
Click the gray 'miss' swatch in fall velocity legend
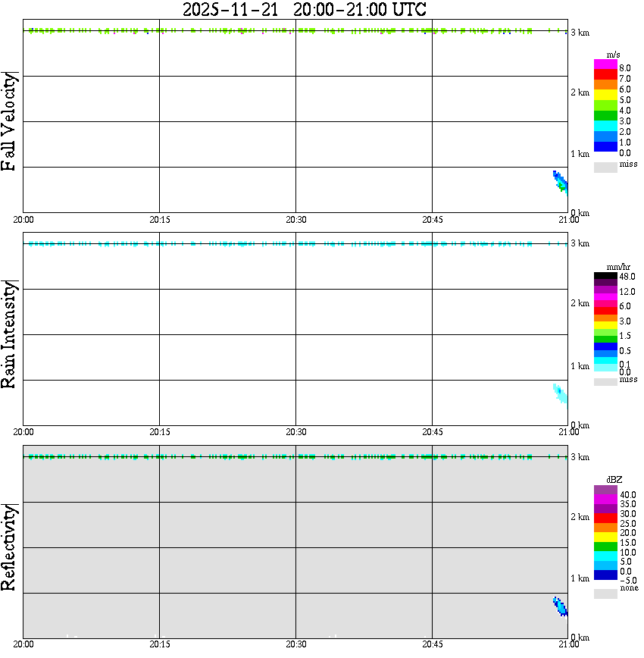[605, 167]
